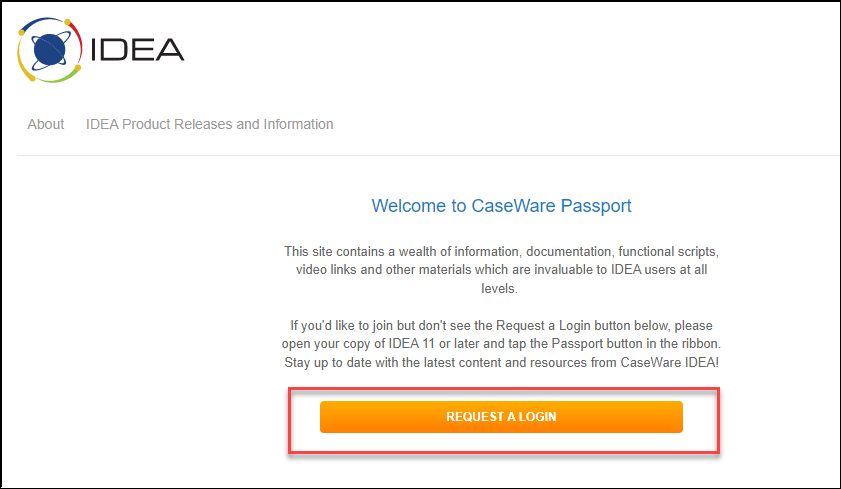This screenshot has width=841, height=489.
Task: Select the Welcome to CaseWare Passport heading
Action: click(x=501, y=206)
